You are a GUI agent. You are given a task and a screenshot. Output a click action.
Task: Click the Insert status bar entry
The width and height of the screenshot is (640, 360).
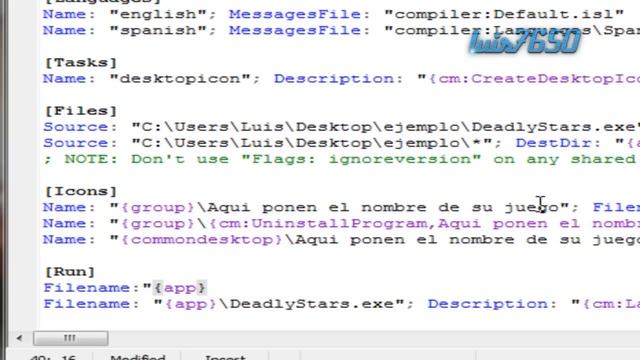click(x=225, y=357)
